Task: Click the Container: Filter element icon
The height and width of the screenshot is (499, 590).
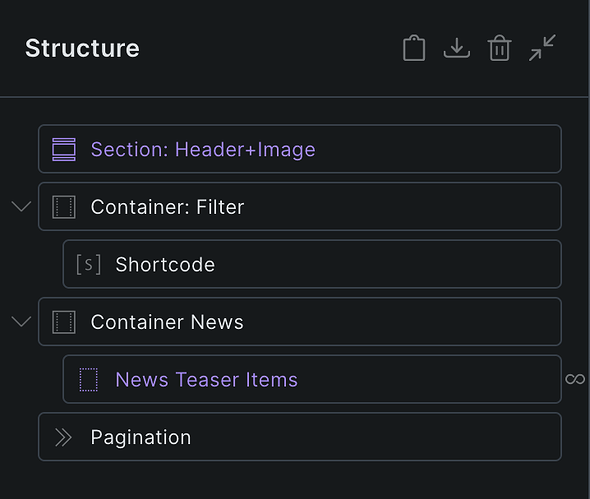Action: click(64, 207)
